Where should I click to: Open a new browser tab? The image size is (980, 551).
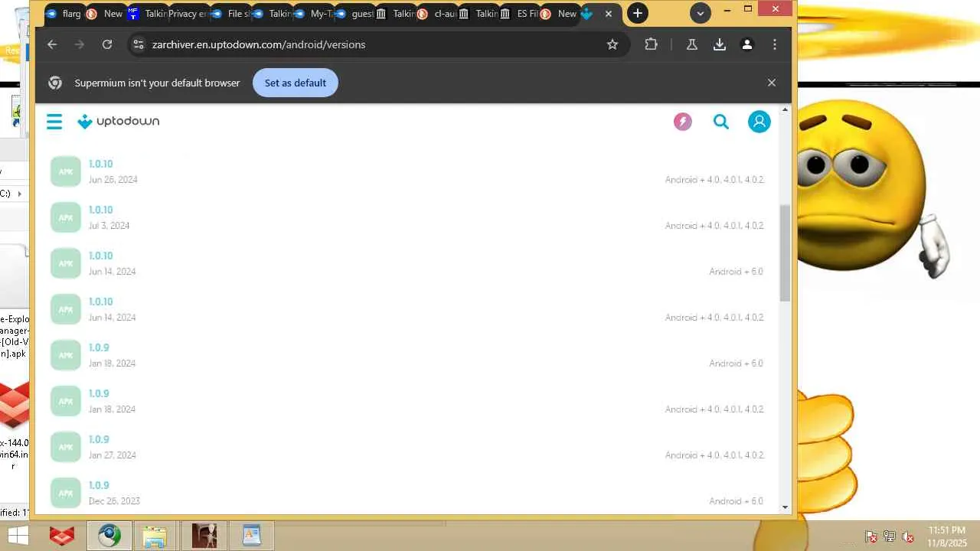click(637, 13)
